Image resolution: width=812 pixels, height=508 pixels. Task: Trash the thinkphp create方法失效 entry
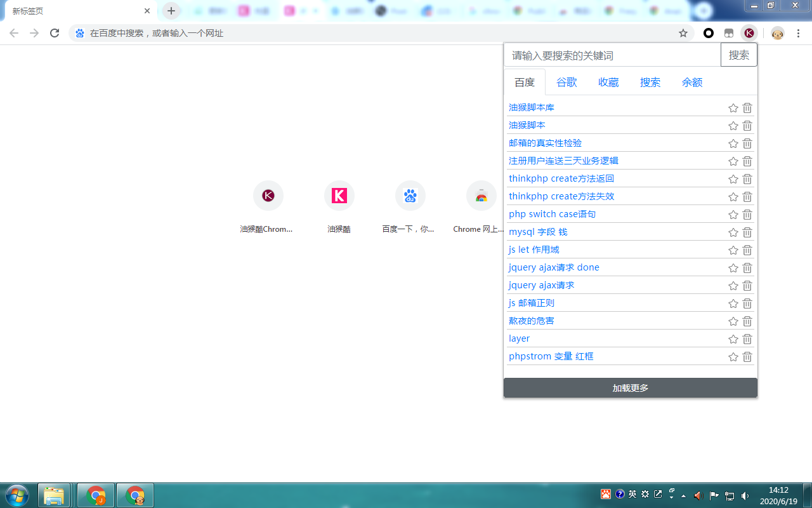pyautogui.click(x=747, y=197)
